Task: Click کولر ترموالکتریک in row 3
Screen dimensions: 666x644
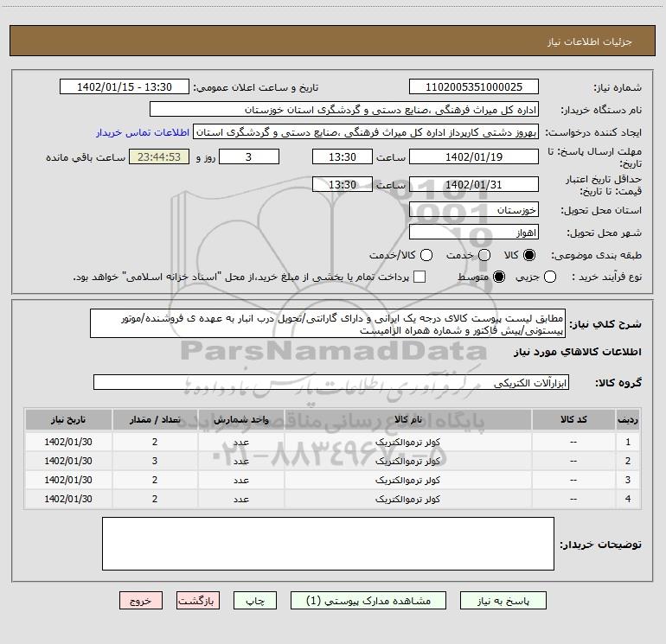Action: (x=407, y=480)
